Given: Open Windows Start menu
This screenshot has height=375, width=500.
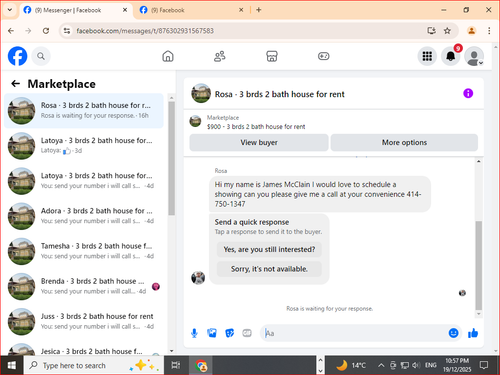Looking at the screenshot, I should [12, 365].
